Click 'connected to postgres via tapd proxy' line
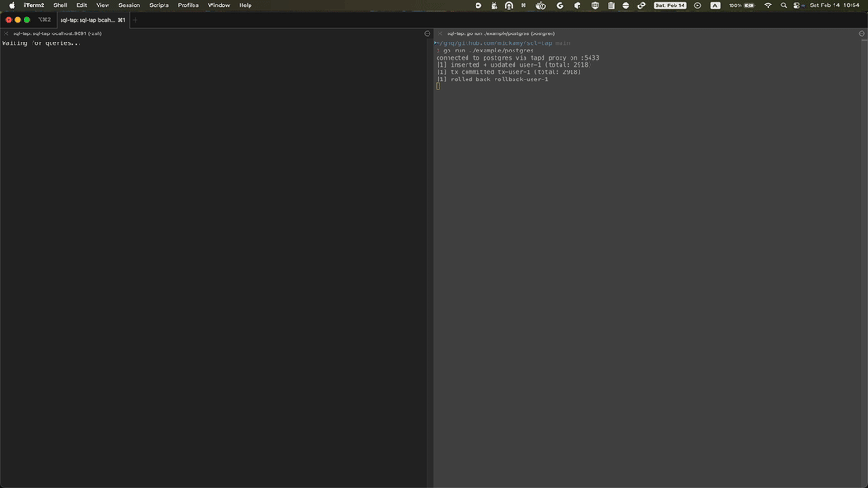 pos(517,58)
